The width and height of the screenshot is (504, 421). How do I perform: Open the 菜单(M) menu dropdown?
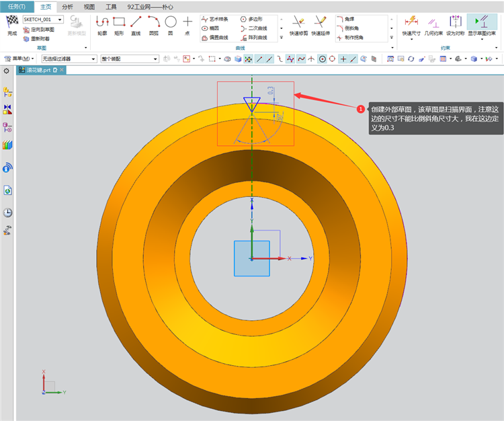[x=19, y=59]
